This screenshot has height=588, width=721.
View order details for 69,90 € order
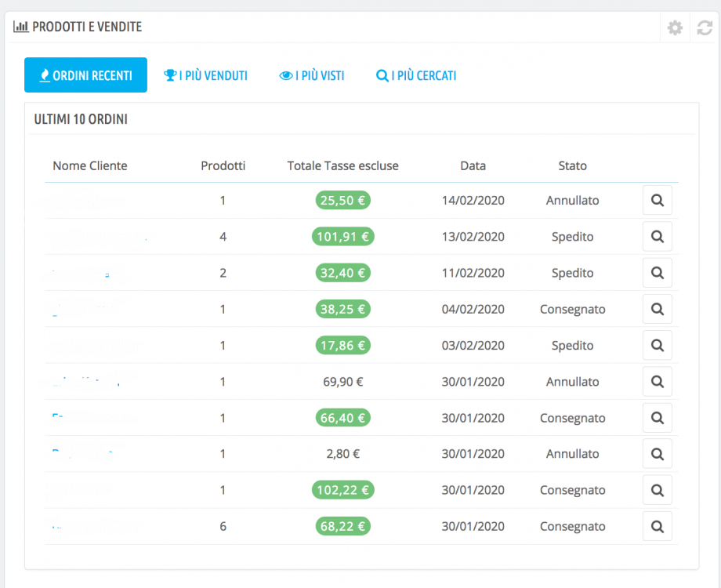(x=657, y=382)
